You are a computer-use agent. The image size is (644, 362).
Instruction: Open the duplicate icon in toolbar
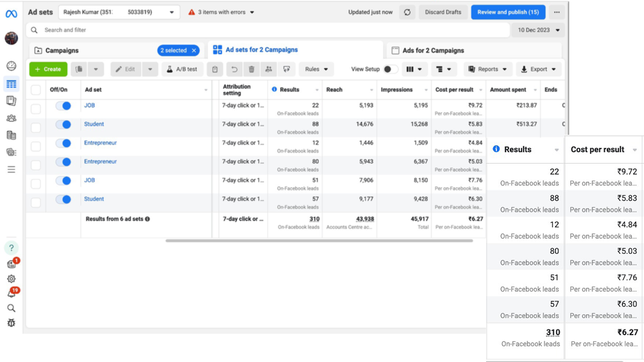tap(79, 69)
